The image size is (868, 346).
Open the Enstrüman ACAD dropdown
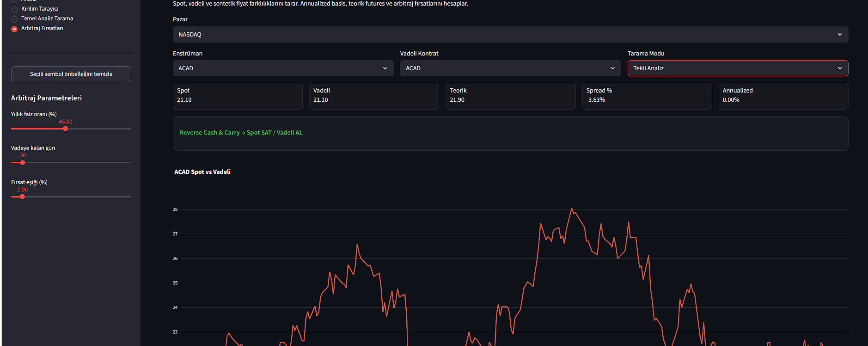tap(283, 68)
